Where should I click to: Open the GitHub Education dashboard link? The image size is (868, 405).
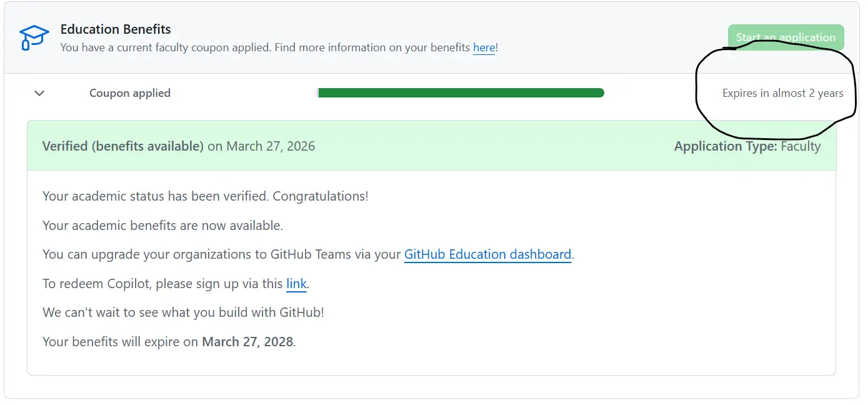pyautogui.click(x=487, y=254)
